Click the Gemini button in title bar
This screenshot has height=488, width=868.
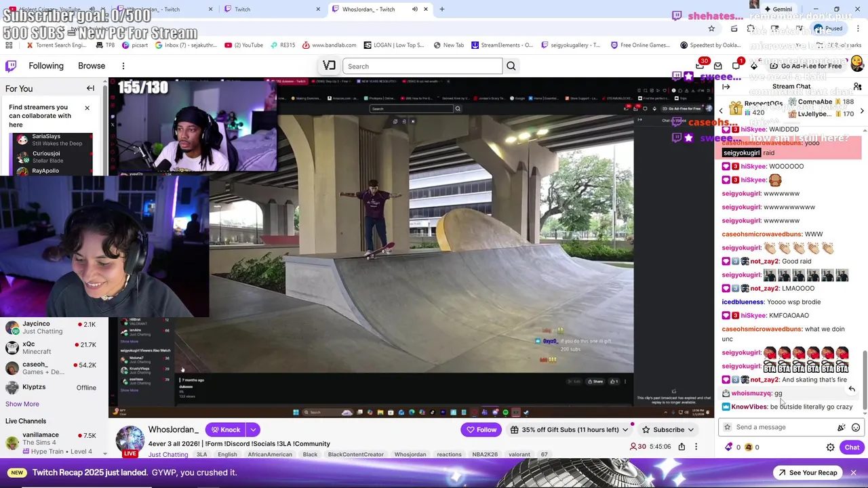click(x=777, y=9)
